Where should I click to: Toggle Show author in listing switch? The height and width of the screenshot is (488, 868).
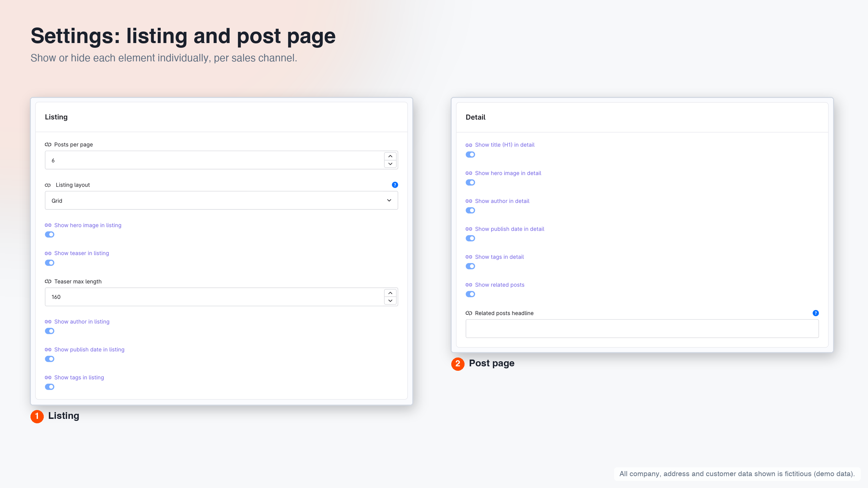pyautogui.click(x=50, y=331)
